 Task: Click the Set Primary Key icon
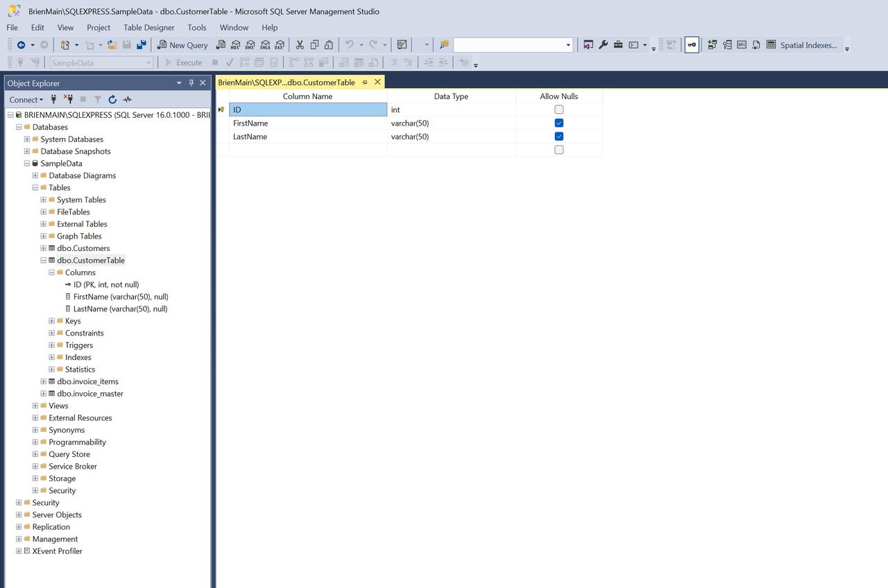click(x=691, y=45)
